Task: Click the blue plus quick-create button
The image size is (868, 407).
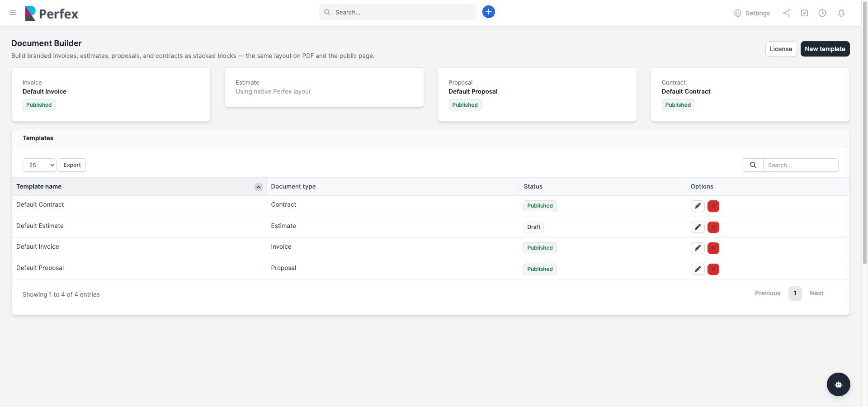Action: 489,12
